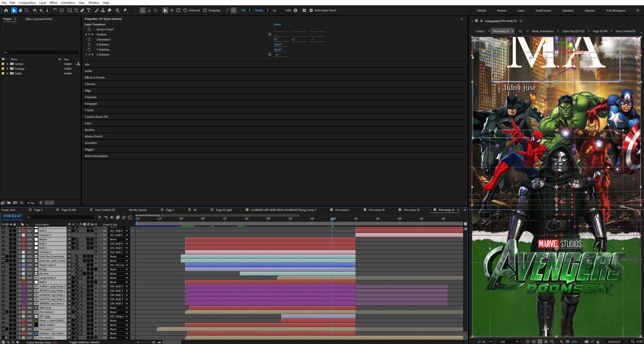Click the Toggle Switches / Modes button
Screen dimensions: 644x344
tap(84, 342)
